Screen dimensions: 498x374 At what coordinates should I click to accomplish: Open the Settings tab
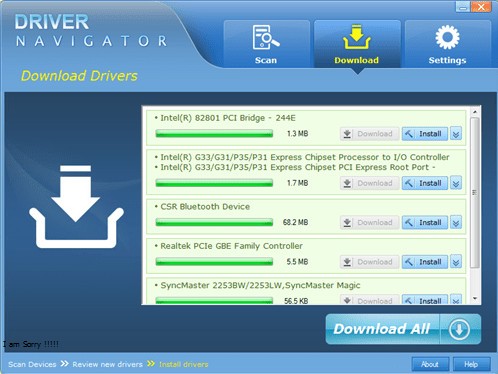(x=447, y=44)
